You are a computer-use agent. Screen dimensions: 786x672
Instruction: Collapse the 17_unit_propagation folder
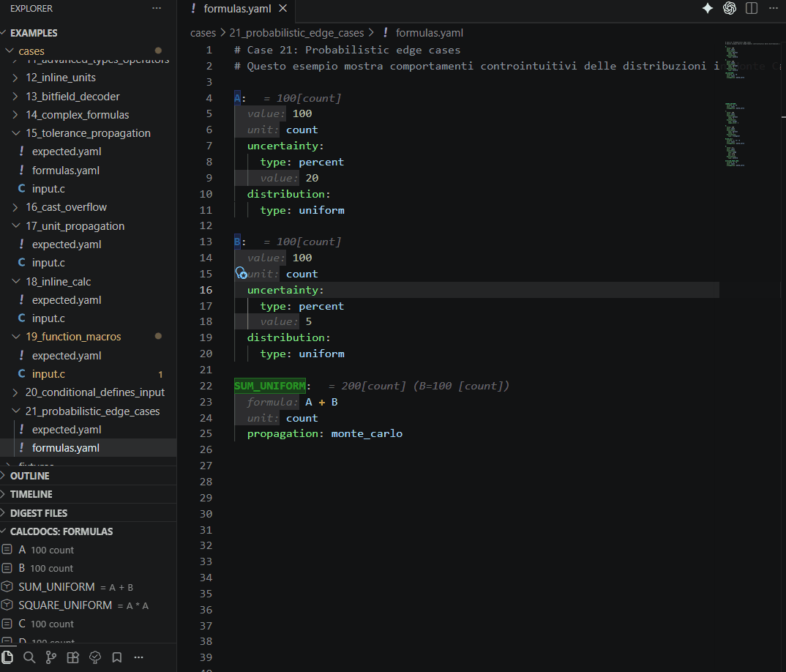click(x=16, y=225)
